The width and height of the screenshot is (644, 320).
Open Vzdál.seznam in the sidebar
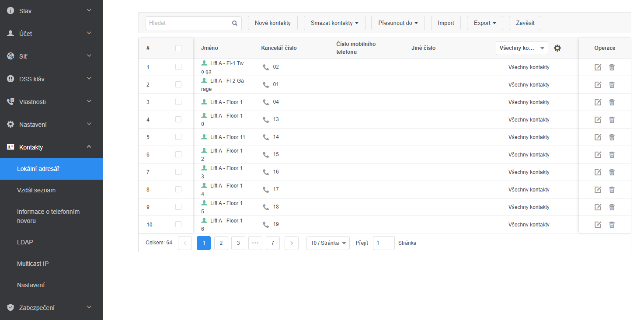(36, 190)
